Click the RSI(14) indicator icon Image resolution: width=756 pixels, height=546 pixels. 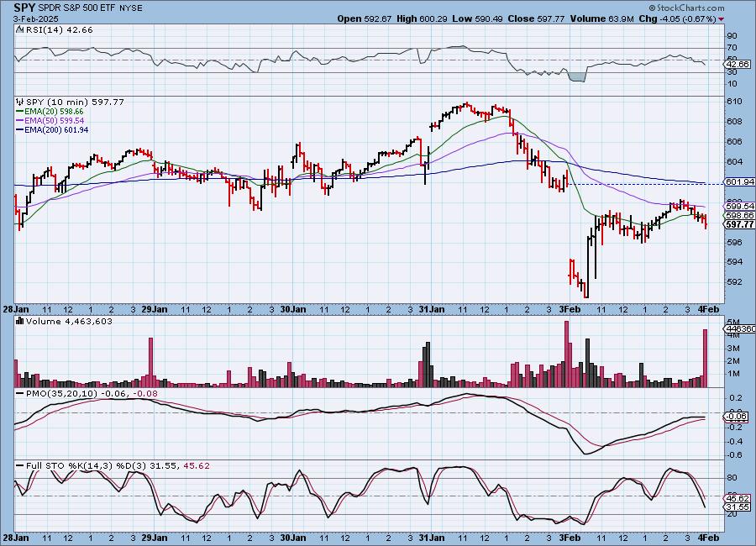tap(20, 29)
